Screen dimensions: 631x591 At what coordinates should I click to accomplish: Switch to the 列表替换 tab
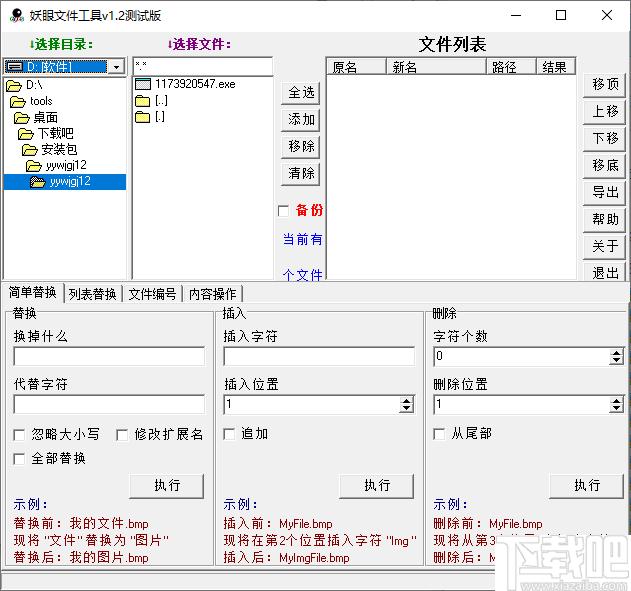tap(93, 294)
